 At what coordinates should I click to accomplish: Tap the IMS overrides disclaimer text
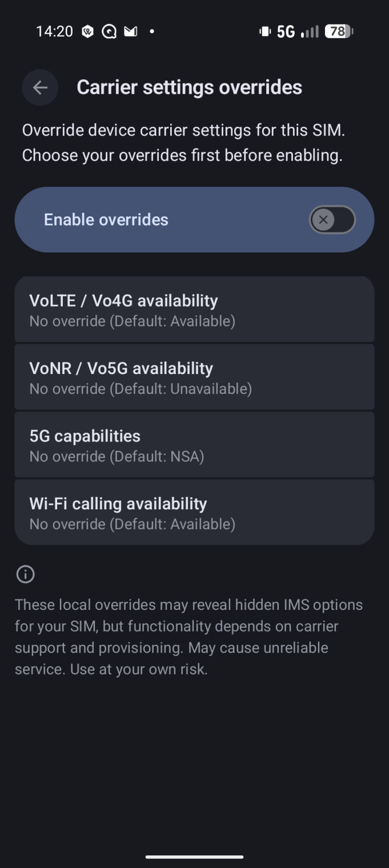click(x=189, y=637)
